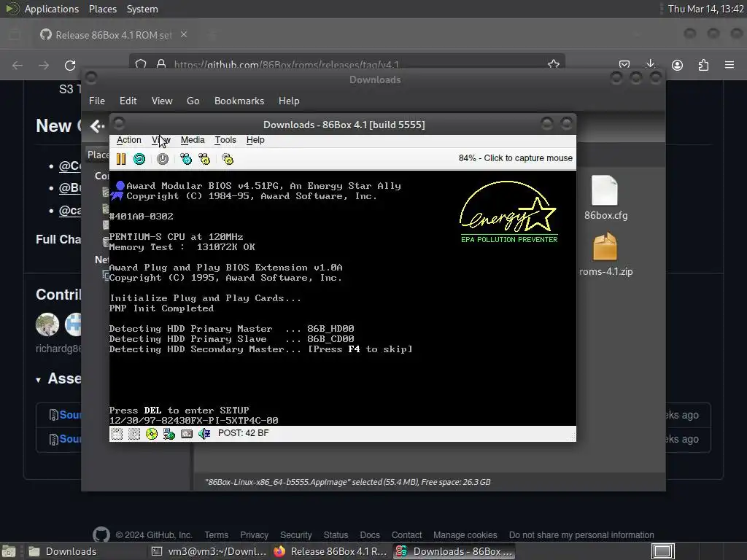Image resolution: width=747 pixels, height=560 pixels.
Task: Select the 86box.cfg file
Action: (x=605, y=198)
